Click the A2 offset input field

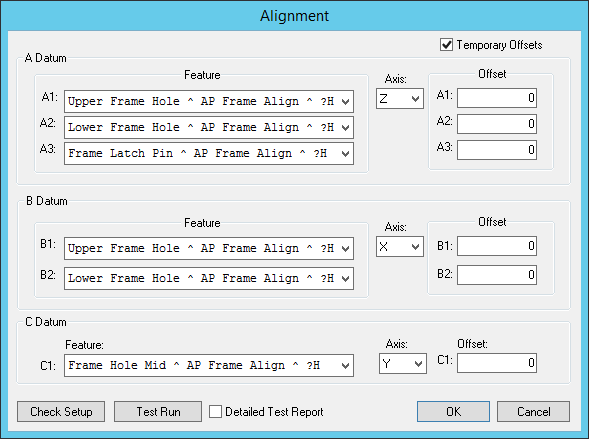tap(497, 124)
